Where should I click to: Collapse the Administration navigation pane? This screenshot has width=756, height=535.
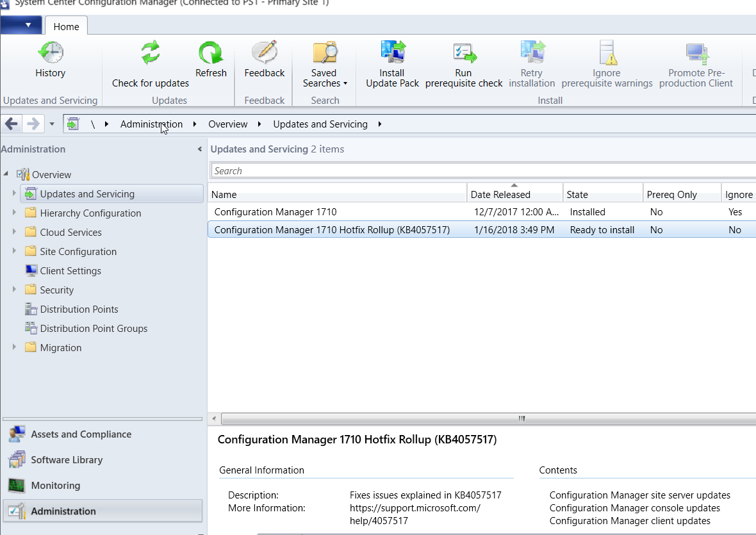pyautogui.click(x=200, y=149)
